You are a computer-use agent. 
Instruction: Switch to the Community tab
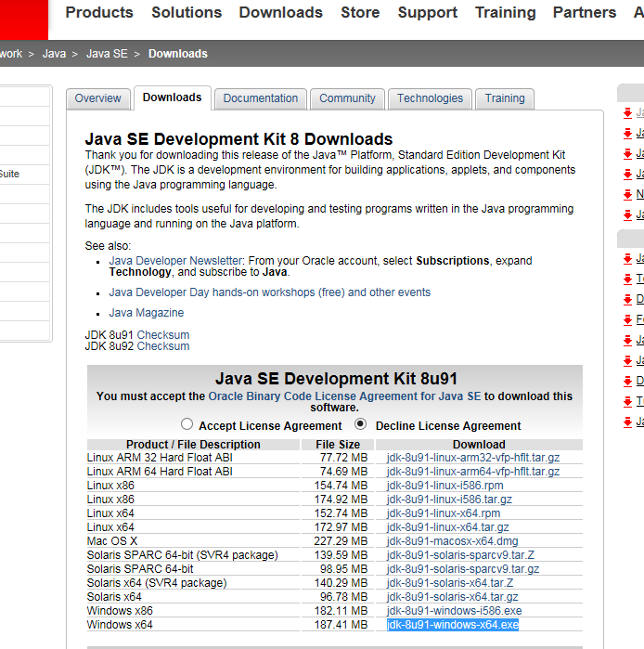coord(347,98)
